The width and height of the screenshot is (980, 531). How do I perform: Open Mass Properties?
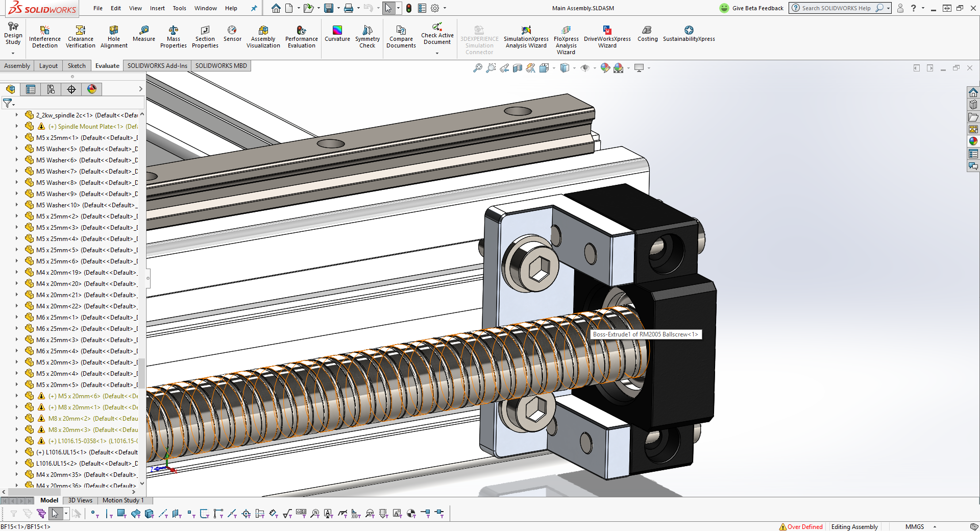pyautogui.click(x=174, y=36)
